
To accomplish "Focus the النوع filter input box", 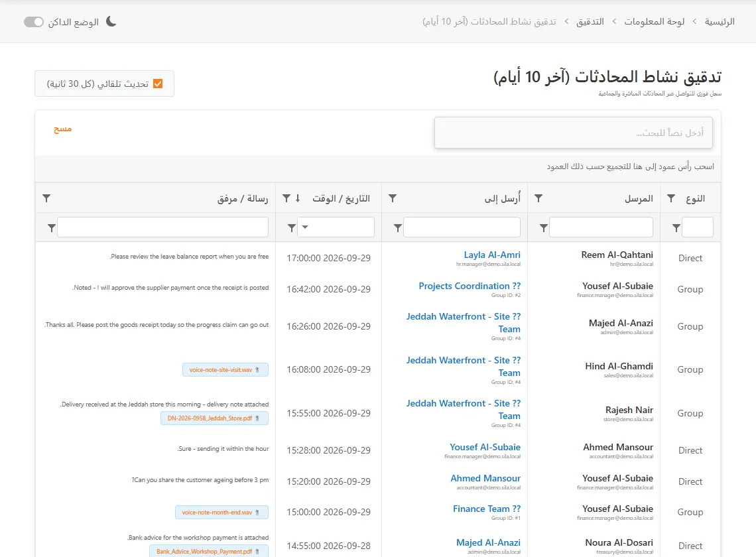I will click(x=698, y=227).
